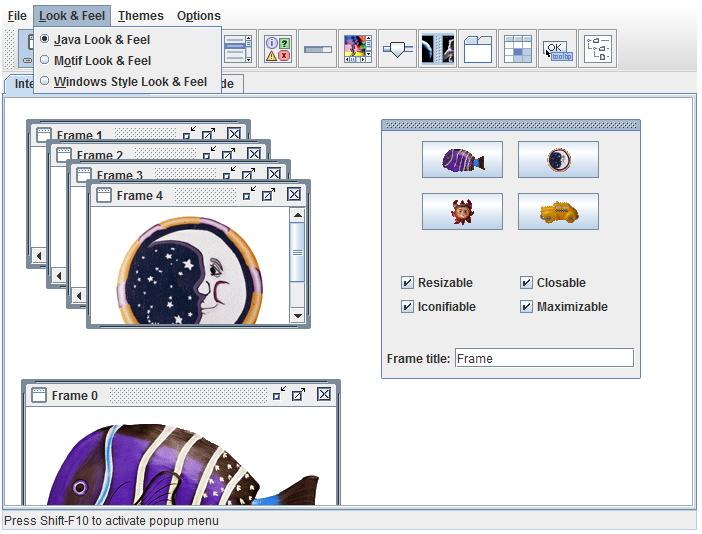The image size is (702, 534).
Task: Open the JTabbedPane demo toolbar icon
Action: coord(477,48)
